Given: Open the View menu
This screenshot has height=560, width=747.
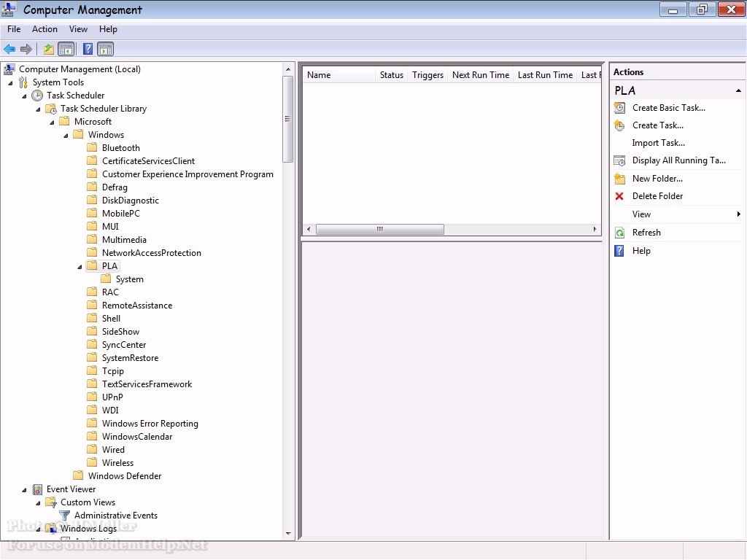Looking at the screenshot, I should (78, 29).
